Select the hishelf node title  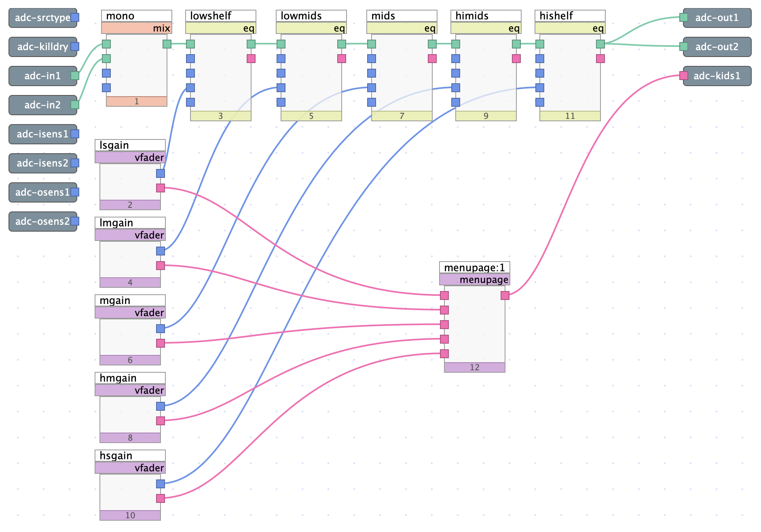point(570,16)
